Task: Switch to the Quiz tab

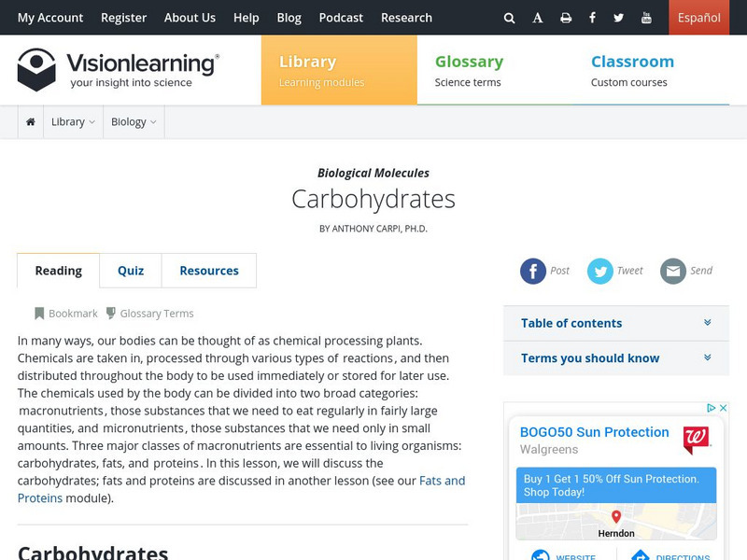Action: click(x=131, y=271)
